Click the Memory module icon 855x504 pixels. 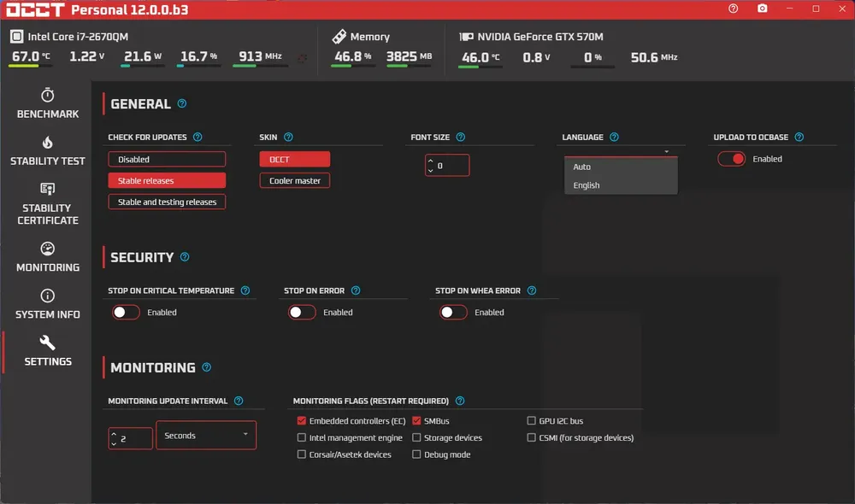[x=339, y=37]
